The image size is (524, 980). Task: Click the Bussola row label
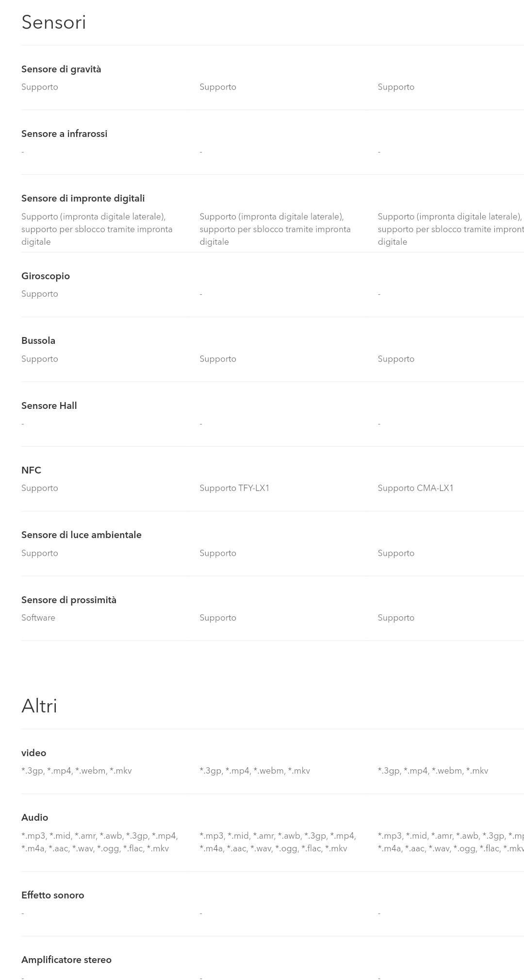(38, 340)
